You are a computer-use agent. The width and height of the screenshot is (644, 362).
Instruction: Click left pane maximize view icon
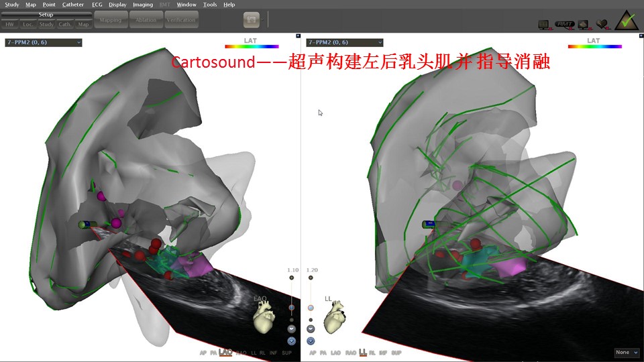(298, 36)
